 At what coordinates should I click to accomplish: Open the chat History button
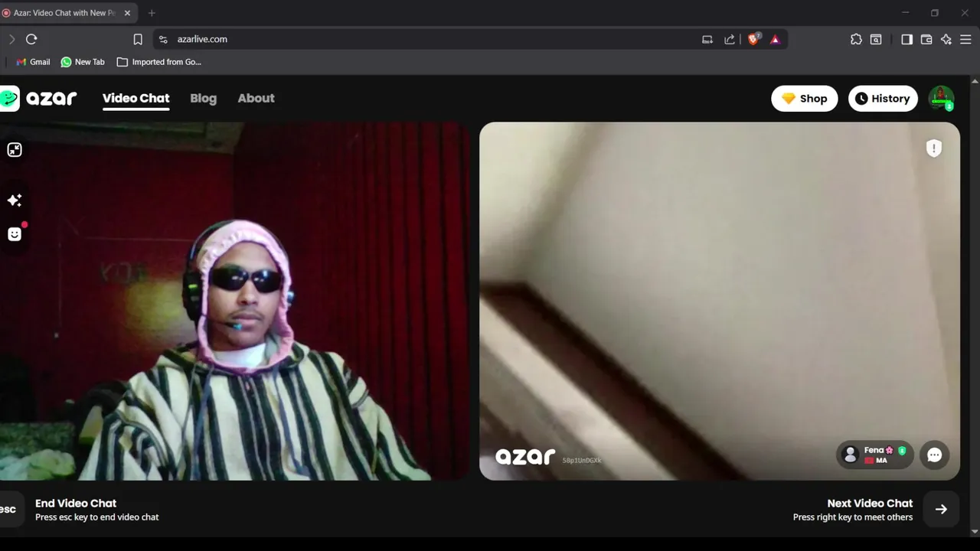(883, 99)
